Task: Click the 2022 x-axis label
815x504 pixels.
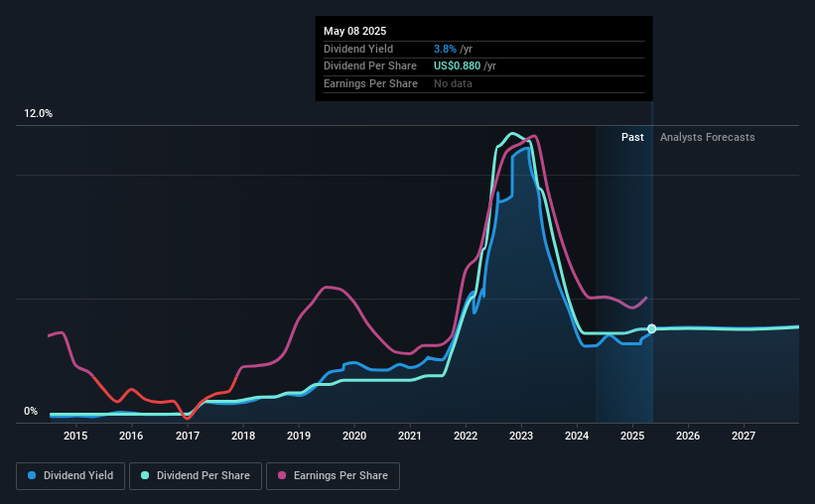Action: click(466, 436)
